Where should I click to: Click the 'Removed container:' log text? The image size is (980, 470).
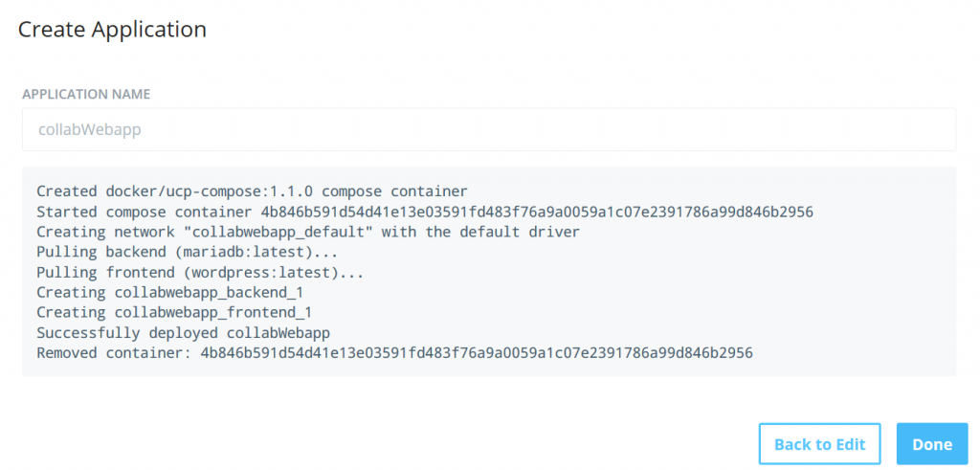click(x=113, y=353)
